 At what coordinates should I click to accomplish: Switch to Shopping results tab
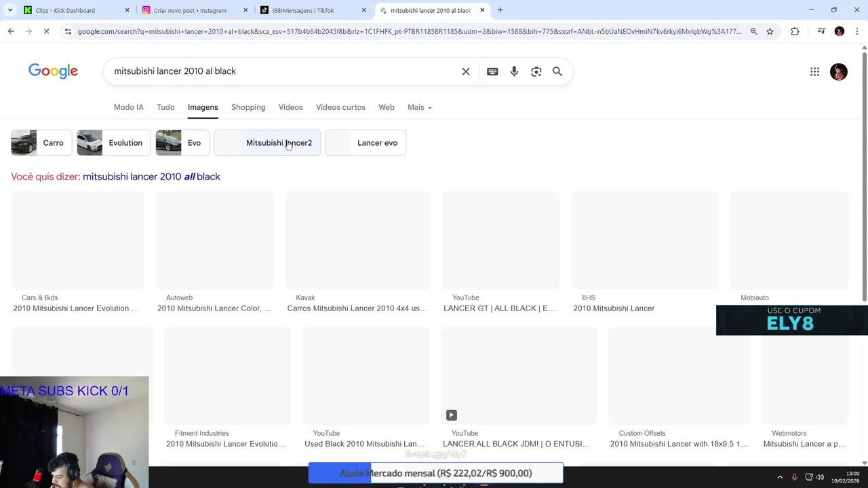(248, 107)
